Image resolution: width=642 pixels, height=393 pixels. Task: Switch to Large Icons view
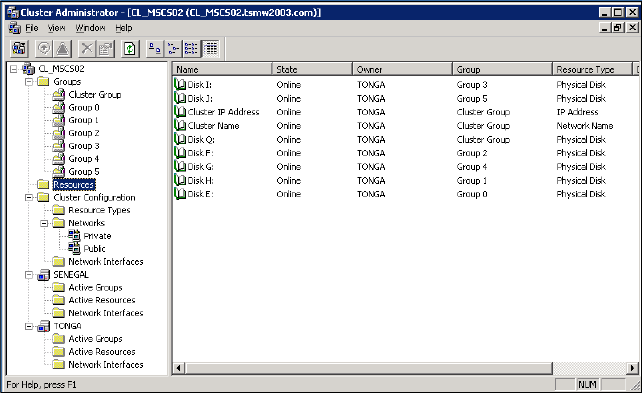tap(154, 49)
